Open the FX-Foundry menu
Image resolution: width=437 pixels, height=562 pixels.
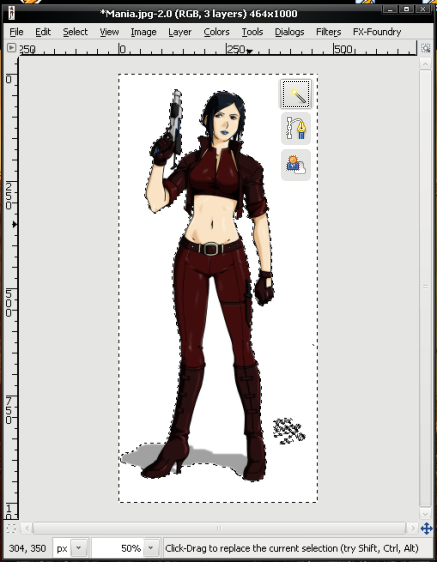(x=377, y=32)
